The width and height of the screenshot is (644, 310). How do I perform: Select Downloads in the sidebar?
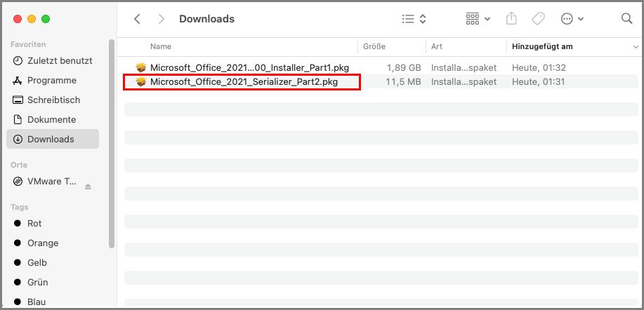53,139
